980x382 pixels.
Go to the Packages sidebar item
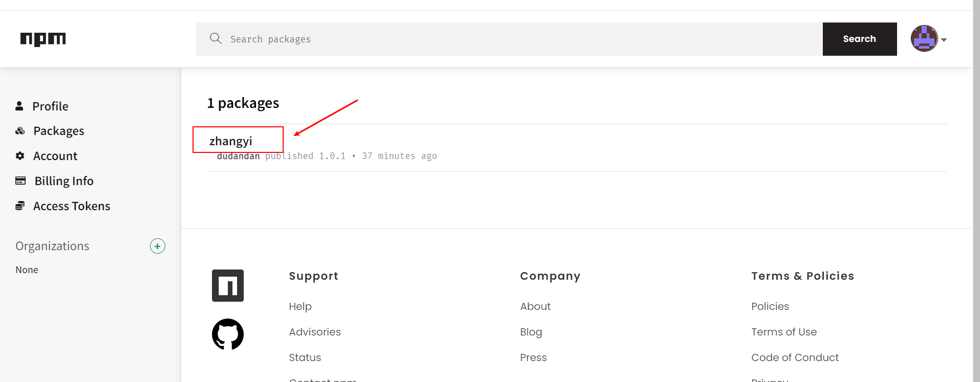click(58, 131)
